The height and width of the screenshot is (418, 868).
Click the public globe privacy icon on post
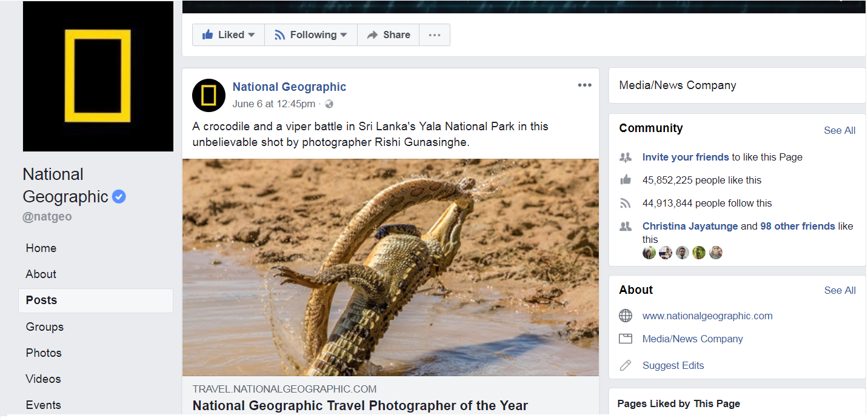tap(329, 104)
